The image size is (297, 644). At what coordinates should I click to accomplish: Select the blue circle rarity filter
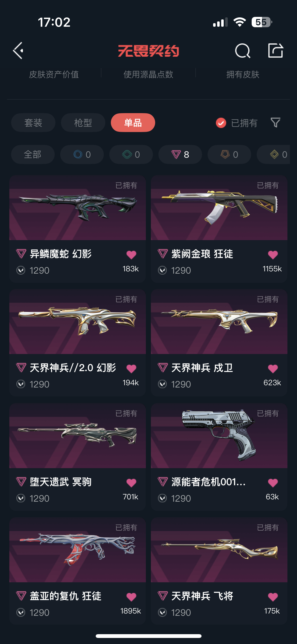tap(82, 154)
